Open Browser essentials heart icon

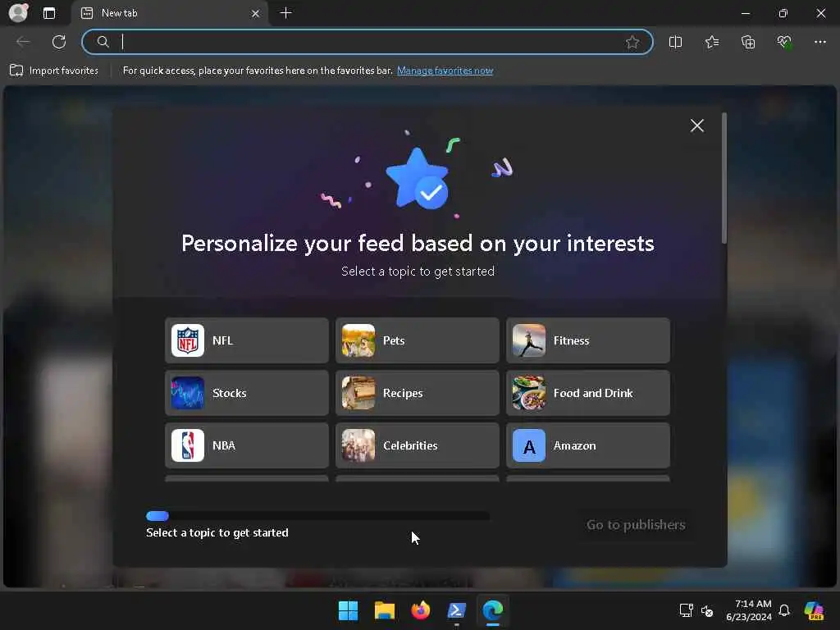tap(784, 42)
